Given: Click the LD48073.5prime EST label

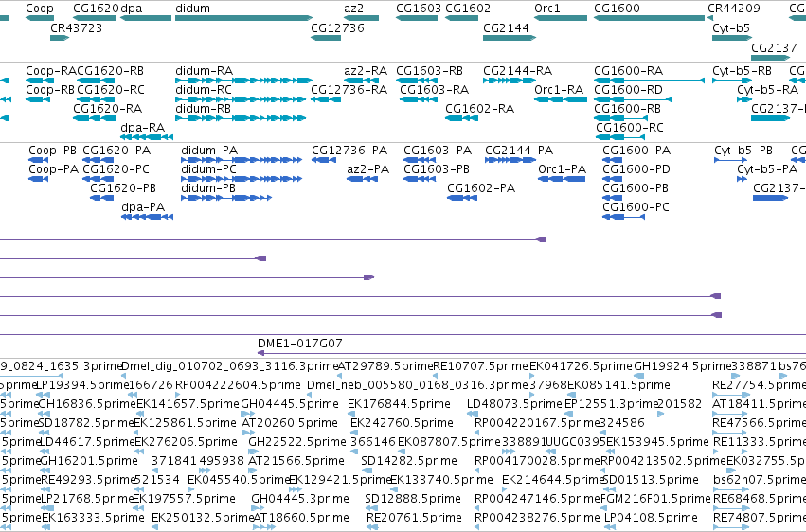Looking at the screenshot, I should click(x=514, y=404).
